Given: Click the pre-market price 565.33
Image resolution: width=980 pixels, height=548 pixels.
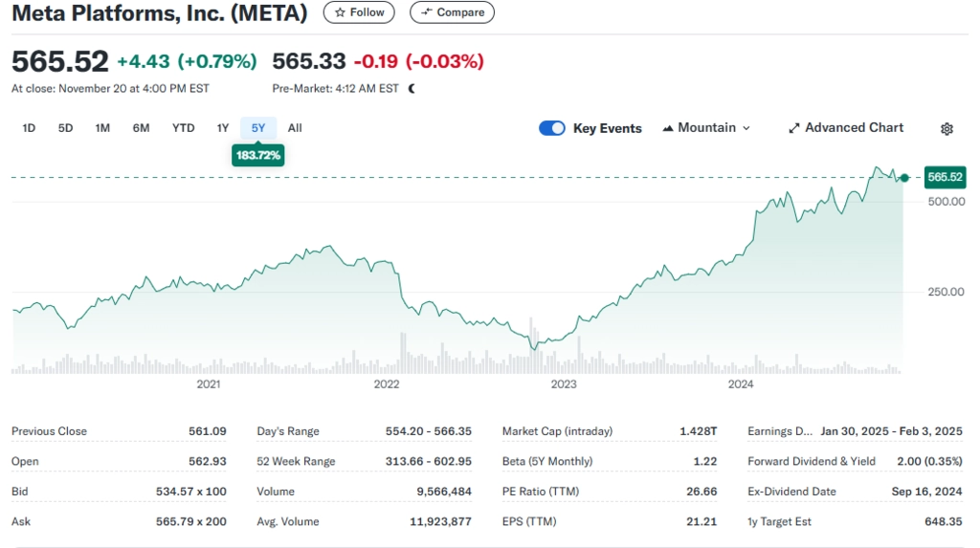Looking at the screenshot, I should [x=309, y=61].
